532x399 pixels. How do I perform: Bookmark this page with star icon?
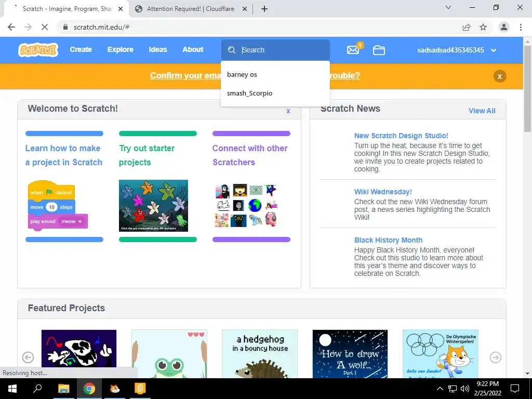click(483, 27)
